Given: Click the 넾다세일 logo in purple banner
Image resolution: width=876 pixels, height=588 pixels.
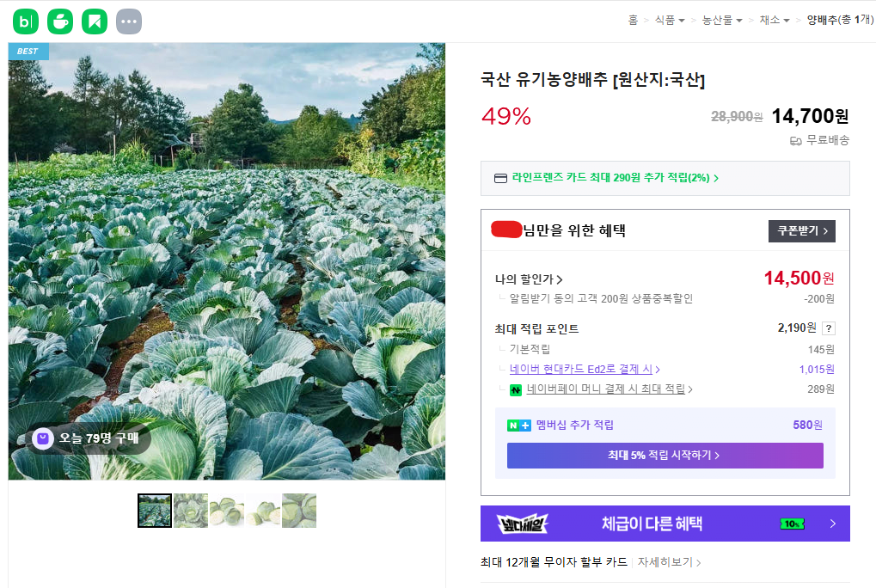Looking at the screenshot, I should [x=523, y=524].
